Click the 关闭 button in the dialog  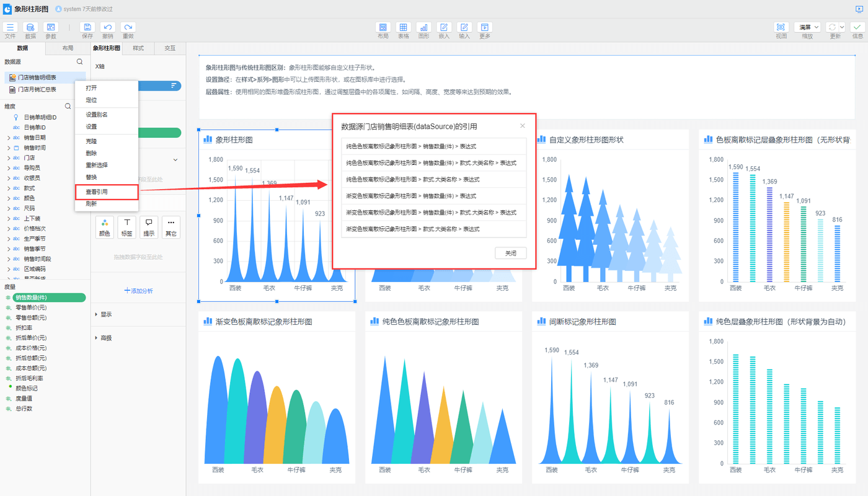pos(510,253)
